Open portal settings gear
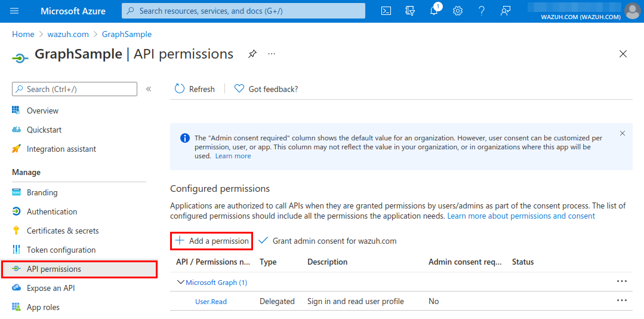The height and width of the screenshot is (319, 644). [x=458, y=11]
